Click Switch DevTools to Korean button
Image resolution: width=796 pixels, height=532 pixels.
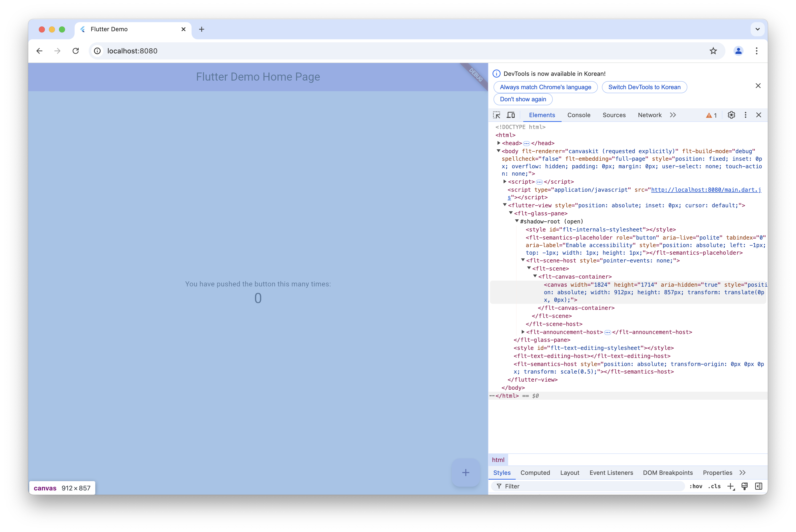pos(644,87)
